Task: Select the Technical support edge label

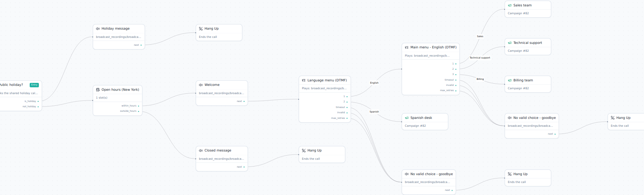Action: click(x=480, y=58)
